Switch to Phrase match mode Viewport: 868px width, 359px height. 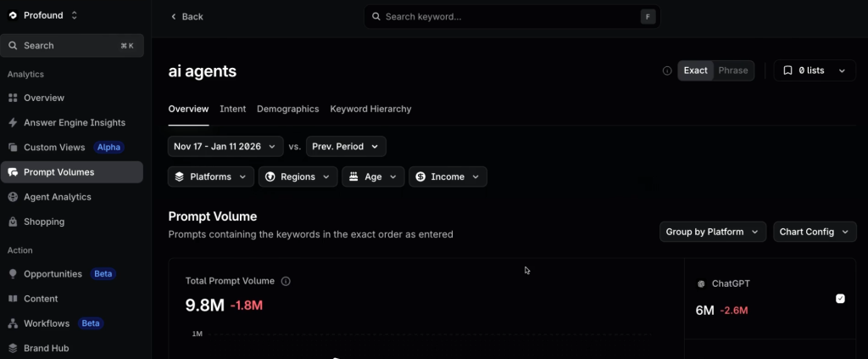(733, 70)
